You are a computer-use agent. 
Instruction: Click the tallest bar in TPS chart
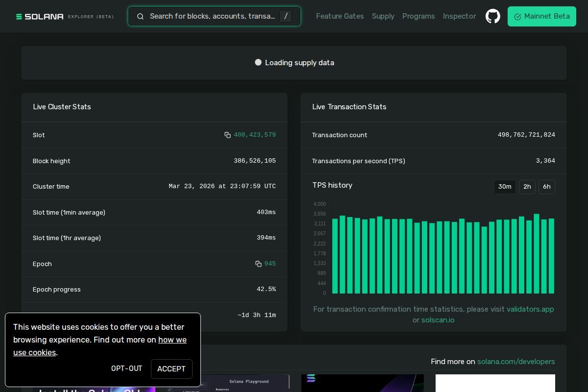(537, 254)
